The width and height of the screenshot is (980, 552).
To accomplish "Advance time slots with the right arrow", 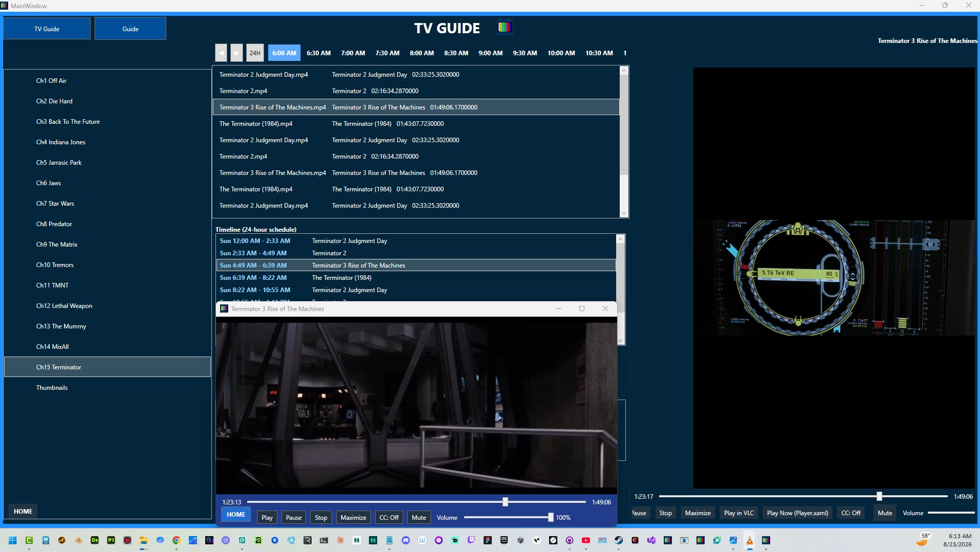I will coord(236,53).
